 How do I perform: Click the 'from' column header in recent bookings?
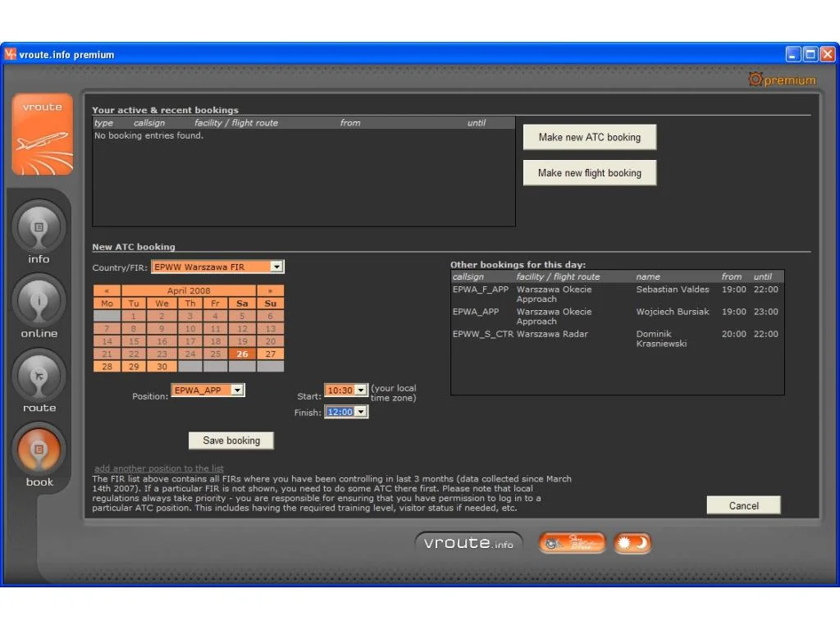[x=349, y=123]
